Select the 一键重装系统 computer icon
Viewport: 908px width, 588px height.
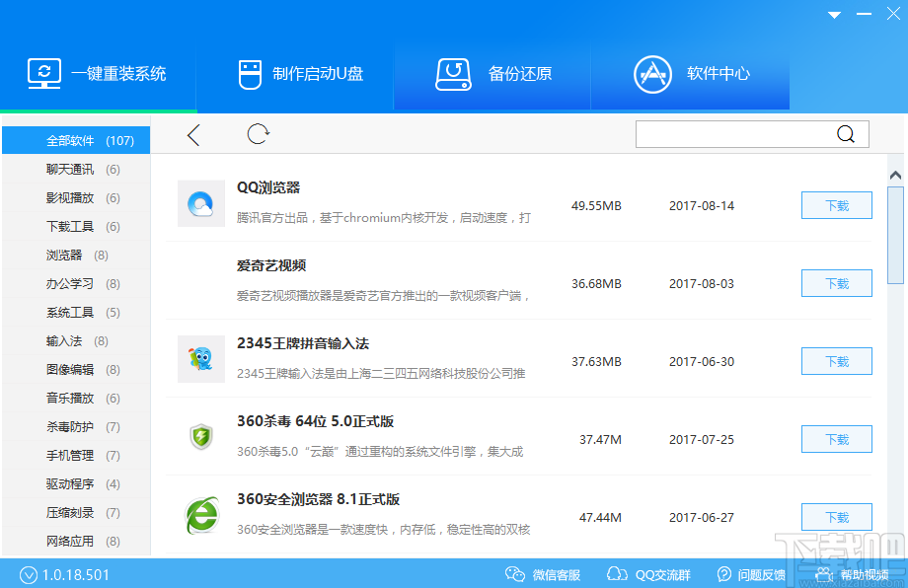[43, 71]
